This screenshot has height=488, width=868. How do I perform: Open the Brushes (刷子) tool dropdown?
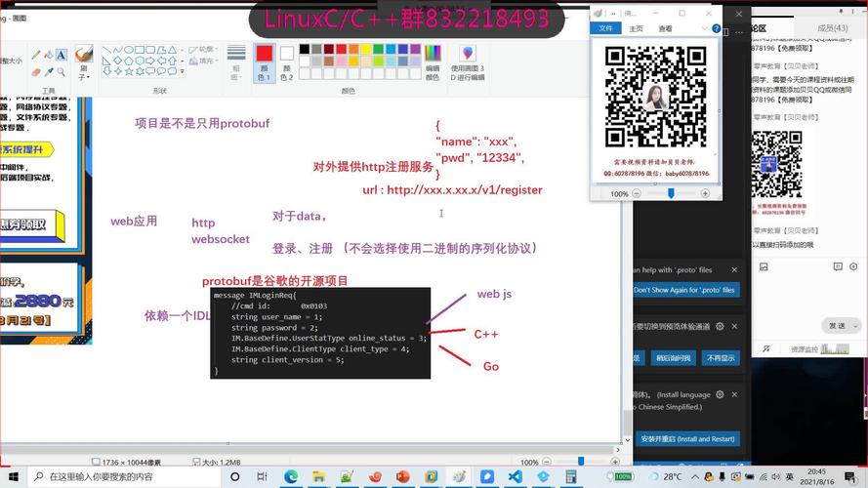[x=84, y=73]
